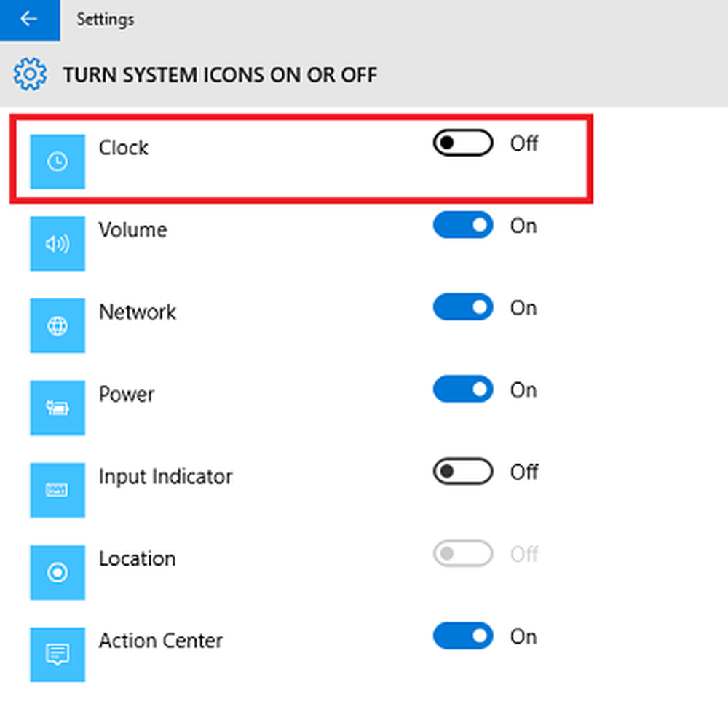Click the Settings title text

click(x=105, y=20)
